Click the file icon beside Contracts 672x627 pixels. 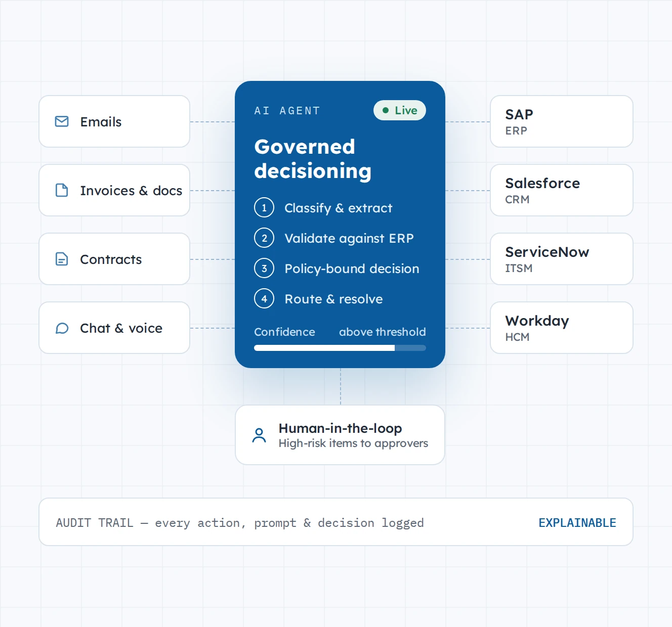[x=62, y=259]
